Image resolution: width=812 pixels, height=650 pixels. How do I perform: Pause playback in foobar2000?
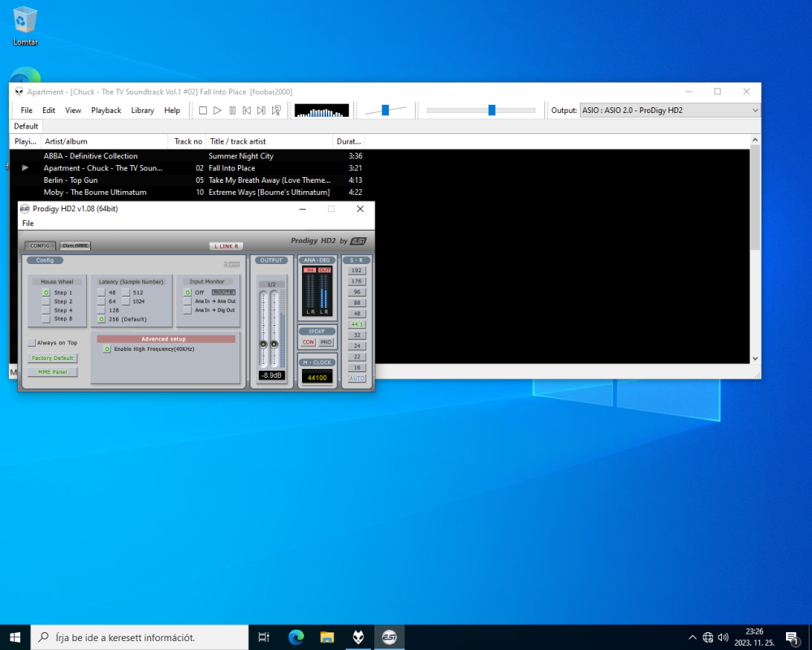[232, 110]
